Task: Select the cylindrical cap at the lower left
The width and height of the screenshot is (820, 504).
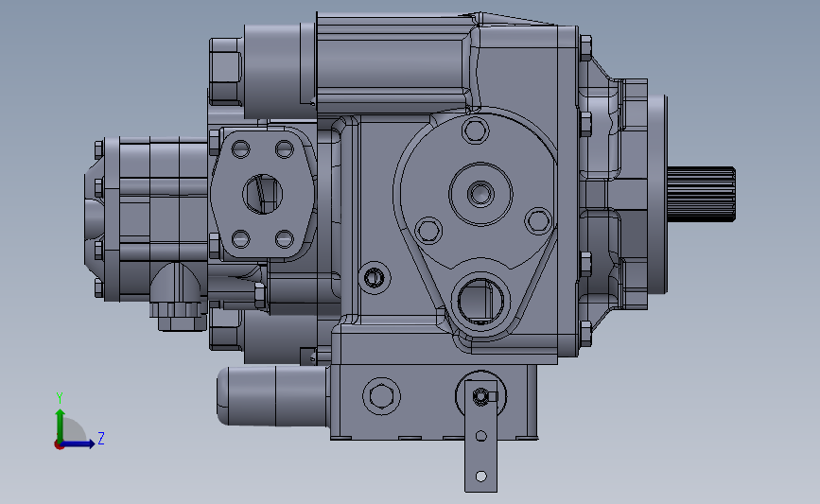Action: 272,395
